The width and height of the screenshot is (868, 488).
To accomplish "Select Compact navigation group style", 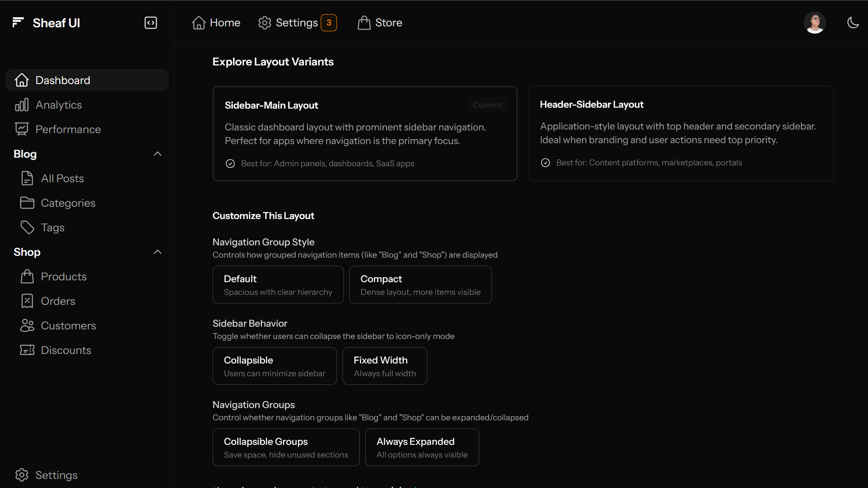I will point(420,285).
